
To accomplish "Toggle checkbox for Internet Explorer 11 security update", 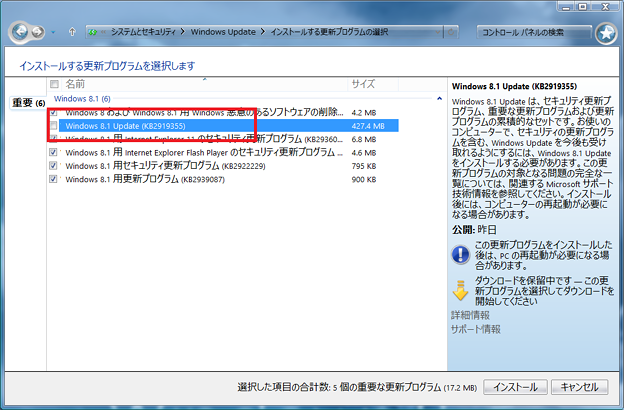I will (x=53, y=139).
